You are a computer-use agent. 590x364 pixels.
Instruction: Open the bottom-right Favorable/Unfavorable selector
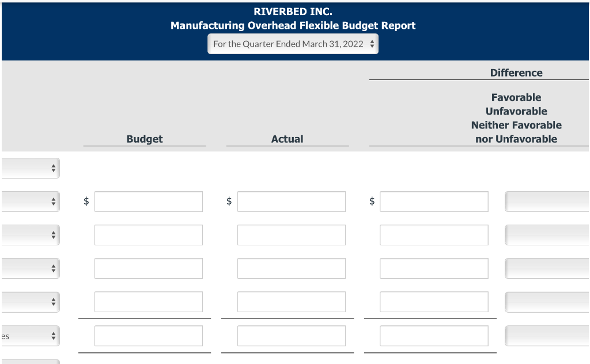(546, 336)
